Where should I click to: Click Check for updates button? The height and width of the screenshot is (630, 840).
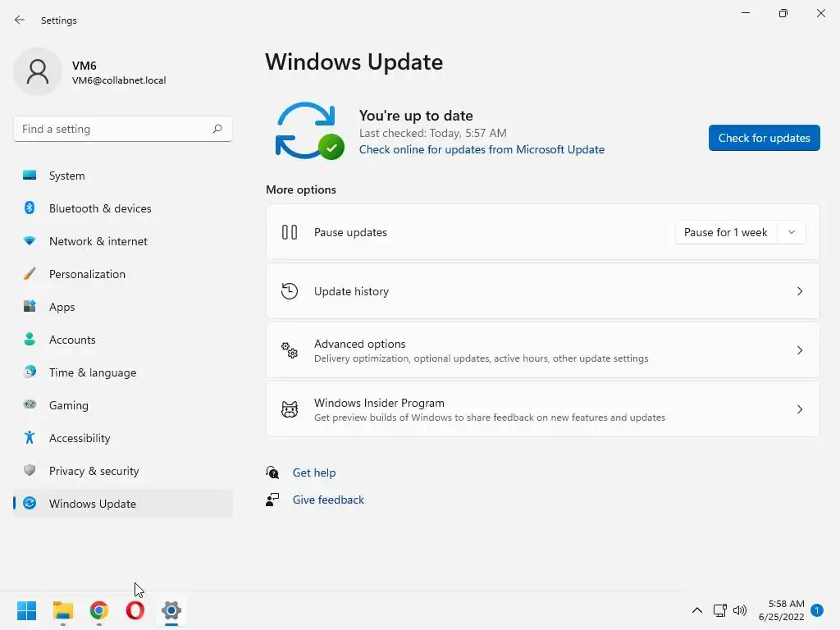point(764,138)
